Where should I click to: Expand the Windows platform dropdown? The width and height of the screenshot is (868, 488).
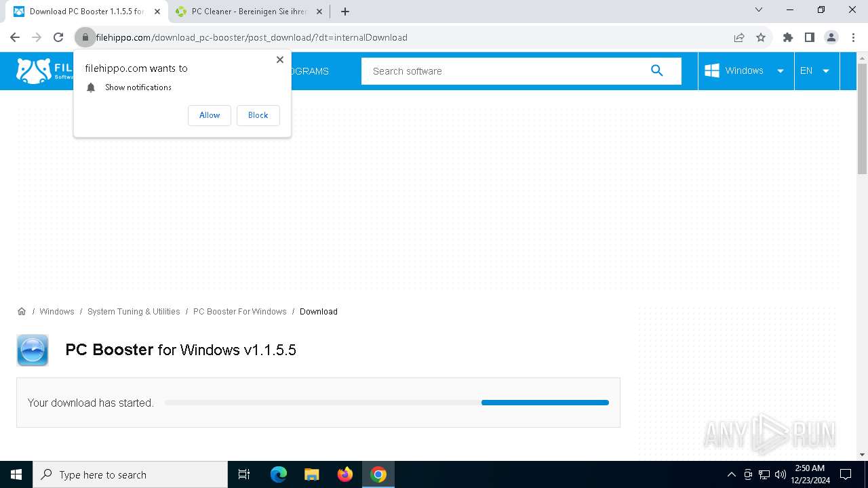pos(746,70)
